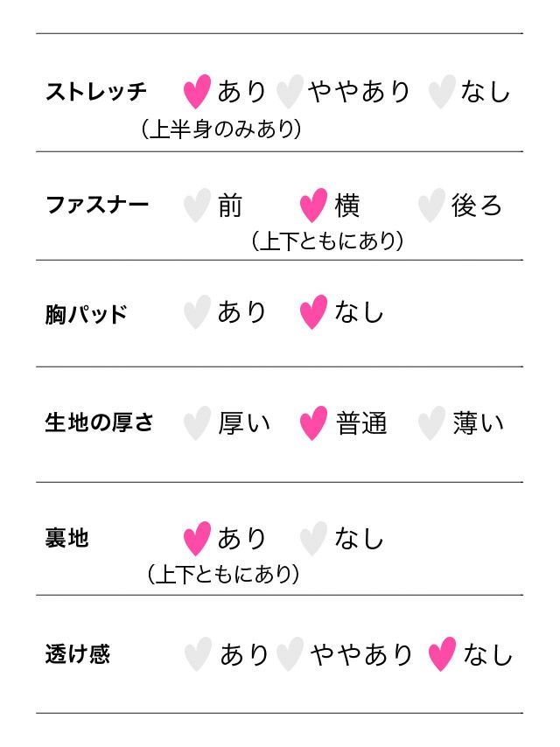Click the gray heart beside ストレッチ なし
This screenshot has height=747, width=560.
[x=442, y=91]
